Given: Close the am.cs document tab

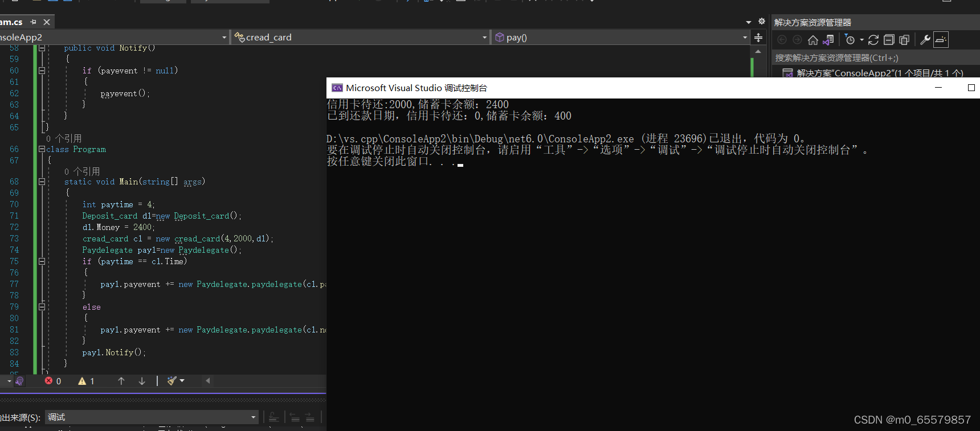Looking at the screenshot, I should tap(47, 22).
